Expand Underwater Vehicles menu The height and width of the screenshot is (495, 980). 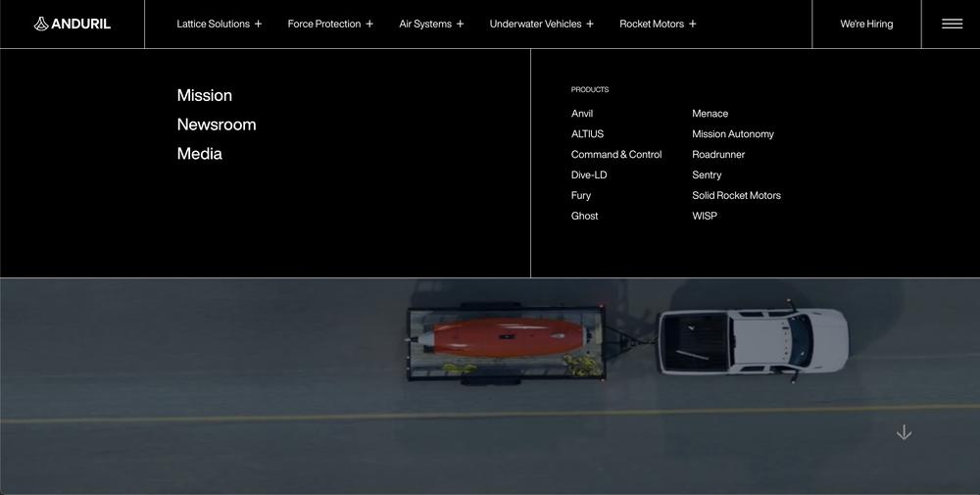point(541,24)
